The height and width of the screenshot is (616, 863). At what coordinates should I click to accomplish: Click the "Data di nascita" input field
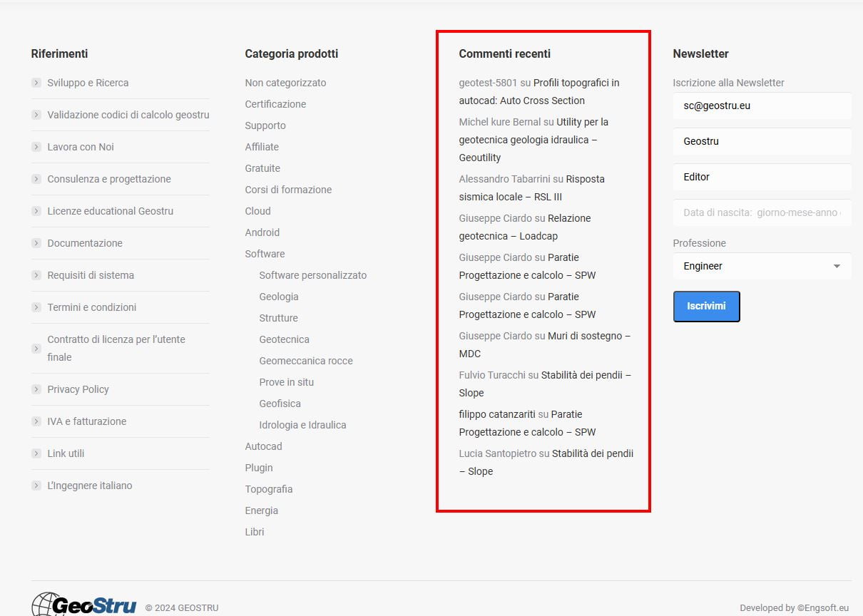(761, 212)
